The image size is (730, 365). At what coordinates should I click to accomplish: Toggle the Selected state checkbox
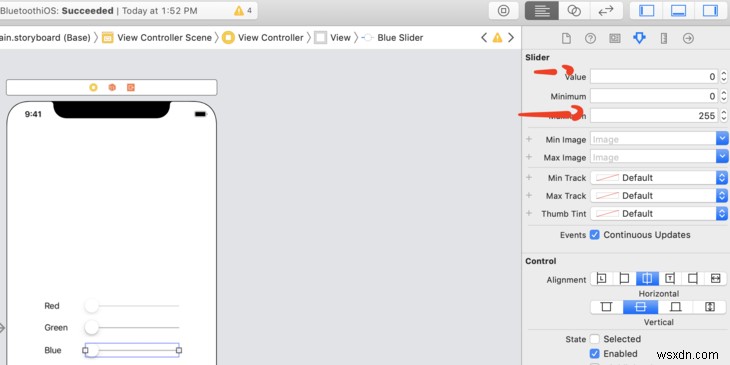point(595,339)
